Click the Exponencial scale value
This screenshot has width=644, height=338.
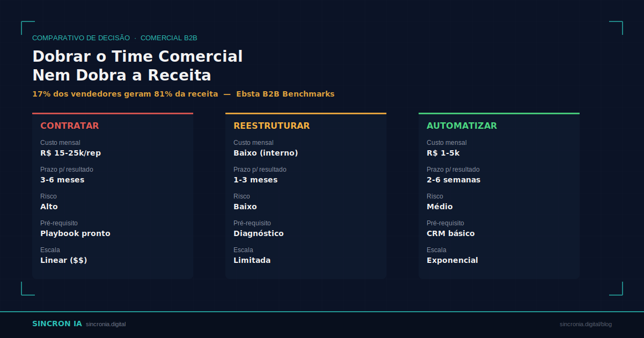[452, 260]
